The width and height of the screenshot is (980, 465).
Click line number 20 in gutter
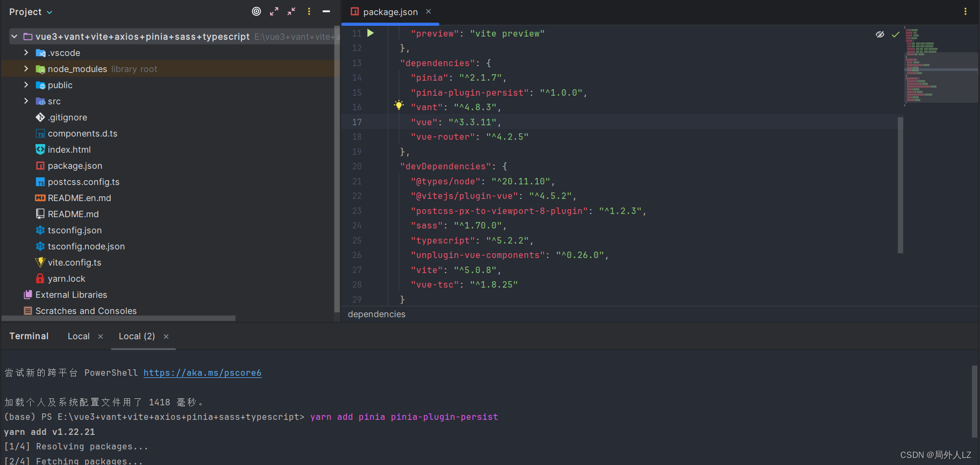tap(357, 167)
